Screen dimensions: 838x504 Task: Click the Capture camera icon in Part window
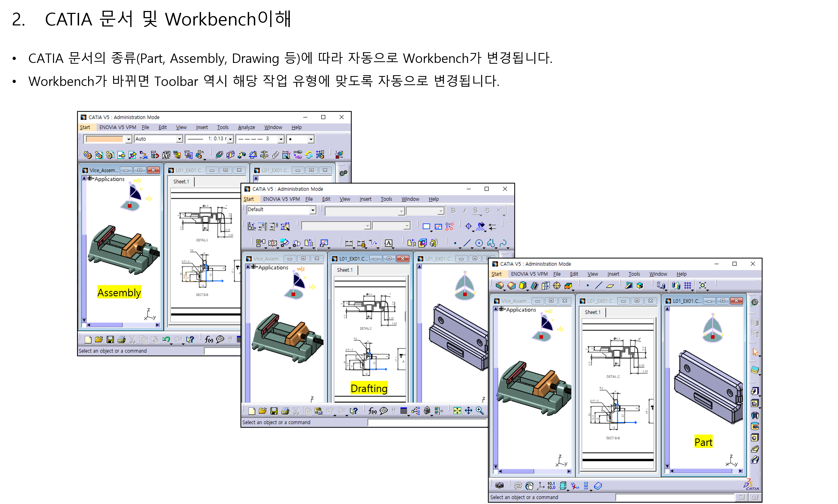coord(499,486)
